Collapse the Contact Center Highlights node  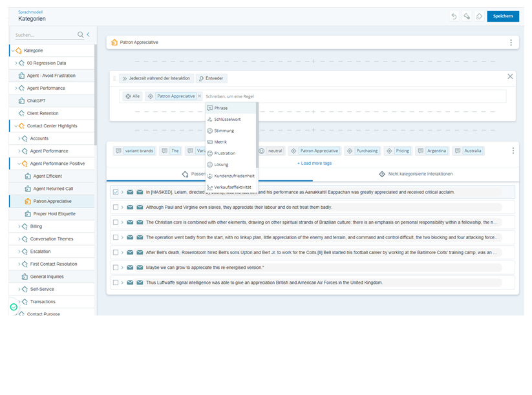(16, 126)
